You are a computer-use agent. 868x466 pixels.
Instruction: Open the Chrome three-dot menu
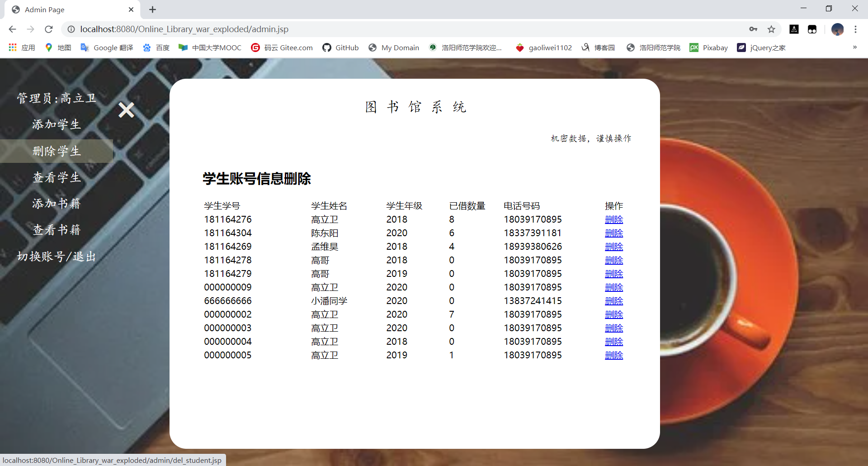[855, 29]
